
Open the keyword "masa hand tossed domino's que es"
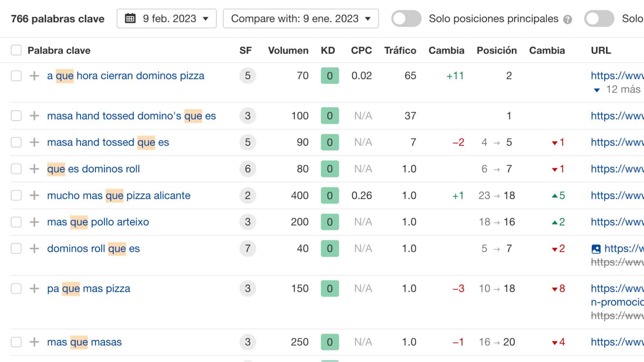click(131, 116)
